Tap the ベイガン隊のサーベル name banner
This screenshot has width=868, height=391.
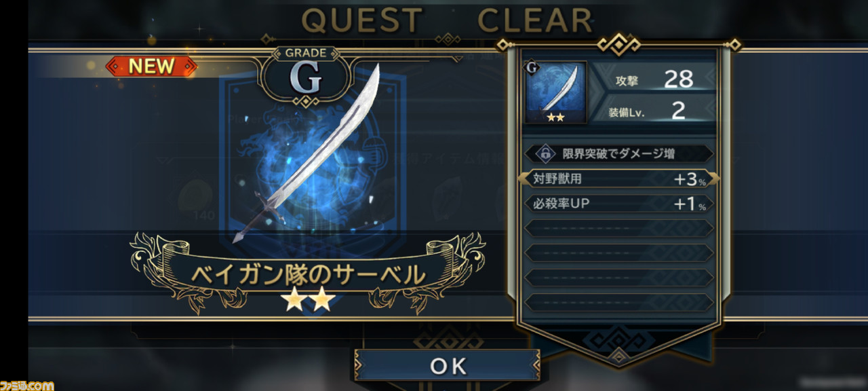(x=308, y=274)
